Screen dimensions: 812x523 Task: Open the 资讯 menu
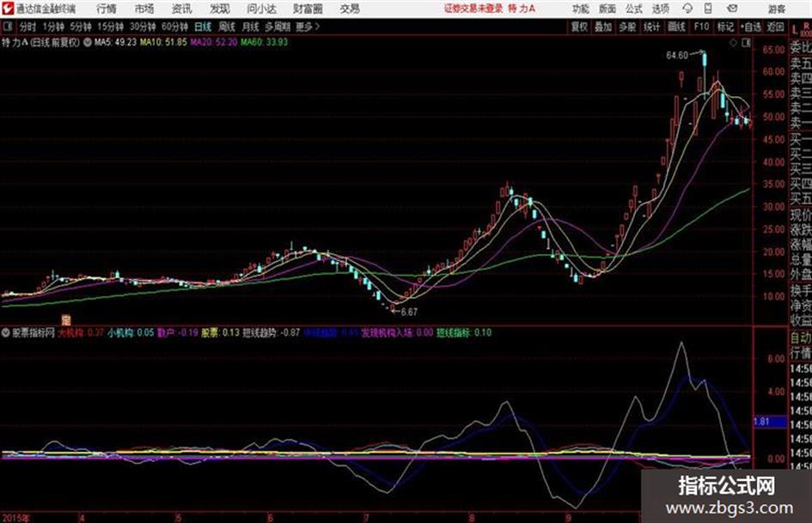pyautogui.click(x=182, y=9)
